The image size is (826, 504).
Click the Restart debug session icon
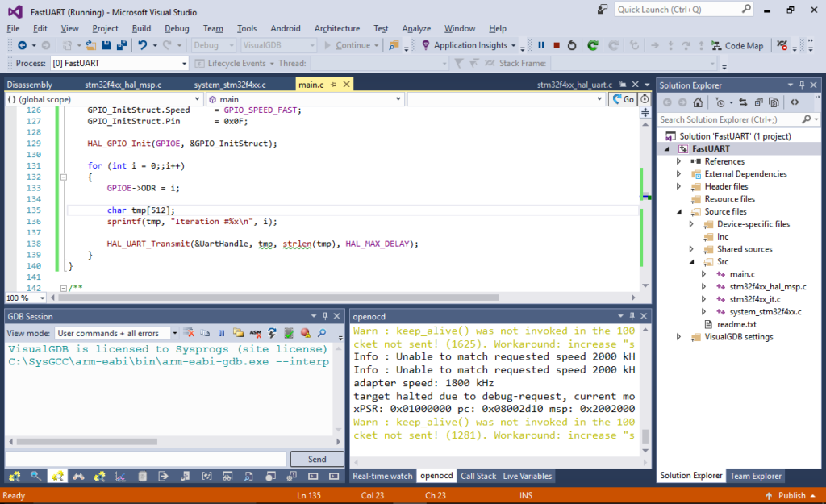572,45
